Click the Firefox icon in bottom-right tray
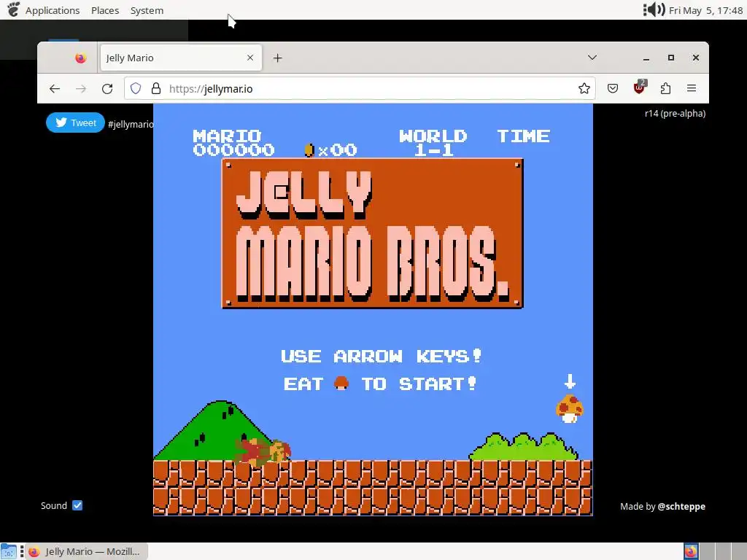 [691, 551]
